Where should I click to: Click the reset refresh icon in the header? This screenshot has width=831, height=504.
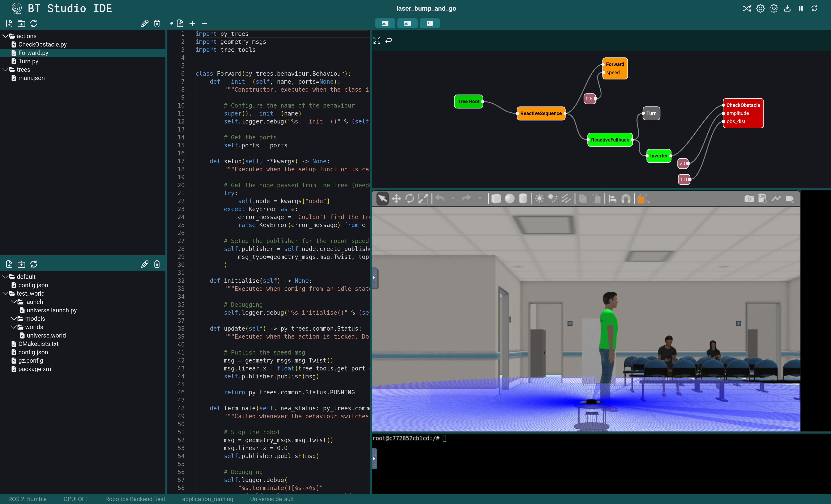click(x=814, y=8)
